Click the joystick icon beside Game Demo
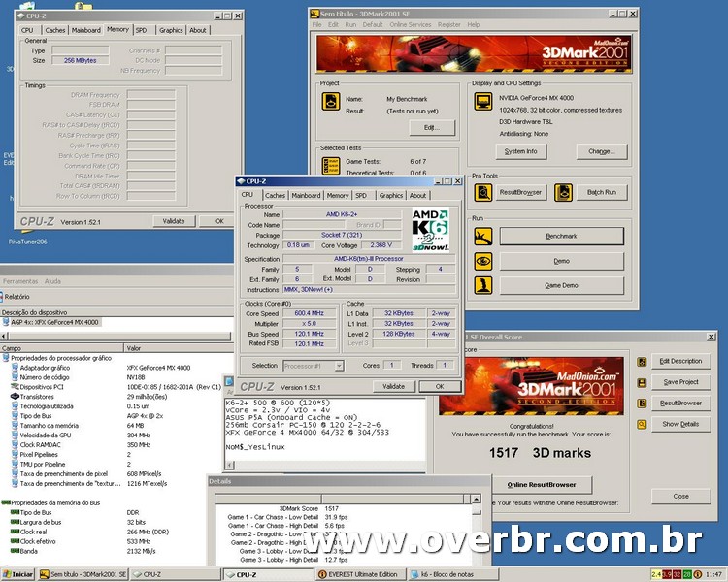728x582 pixels. click(x=482, y=285)
